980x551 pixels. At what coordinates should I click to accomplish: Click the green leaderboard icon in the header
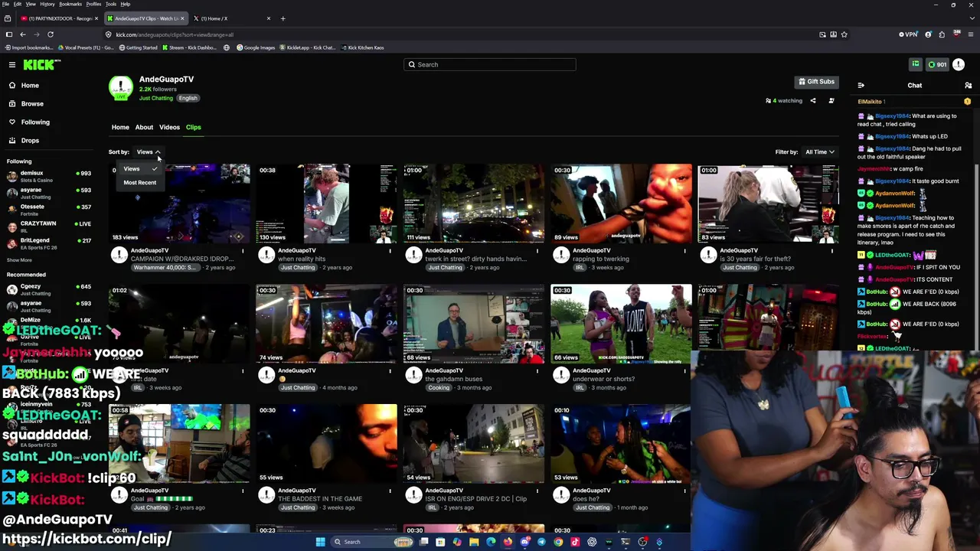pos(915,64)
